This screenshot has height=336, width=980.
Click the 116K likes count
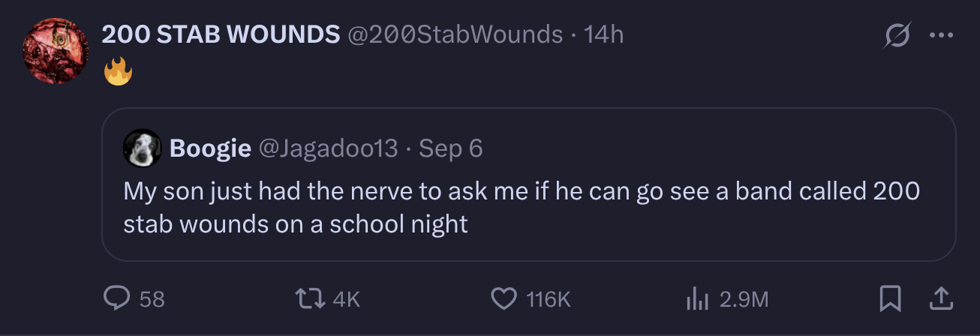point(549,300)
